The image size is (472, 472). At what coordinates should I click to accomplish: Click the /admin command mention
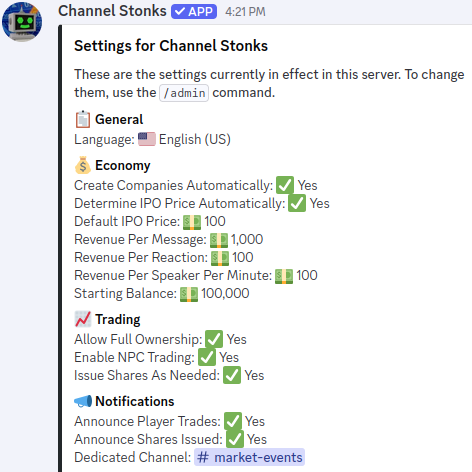(x=184, y=93)
